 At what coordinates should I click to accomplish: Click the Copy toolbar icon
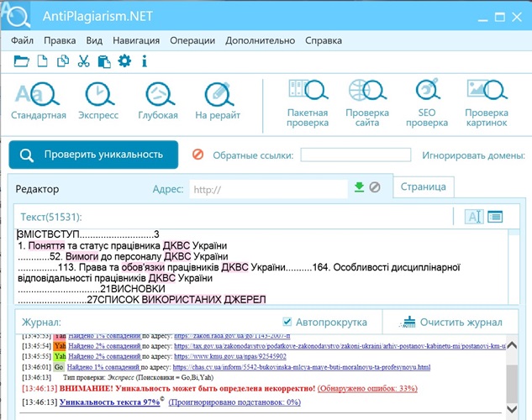tap(63, 61)
